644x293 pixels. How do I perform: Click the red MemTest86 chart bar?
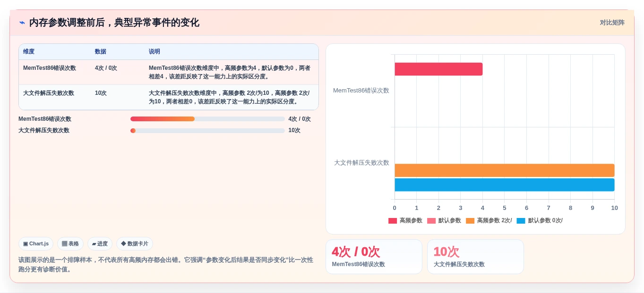click(x=438, y=69)
